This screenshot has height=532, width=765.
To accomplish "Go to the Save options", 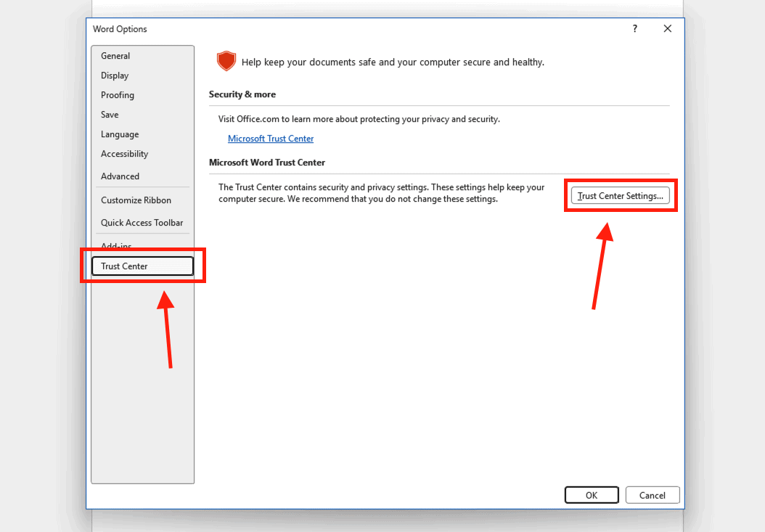I will click(142, 114).
